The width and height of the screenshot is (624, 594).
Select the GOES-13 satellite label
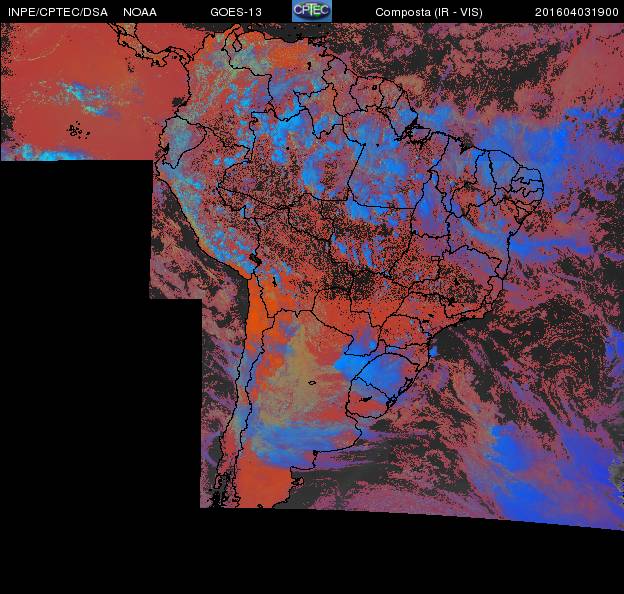[x=238, y=12]
